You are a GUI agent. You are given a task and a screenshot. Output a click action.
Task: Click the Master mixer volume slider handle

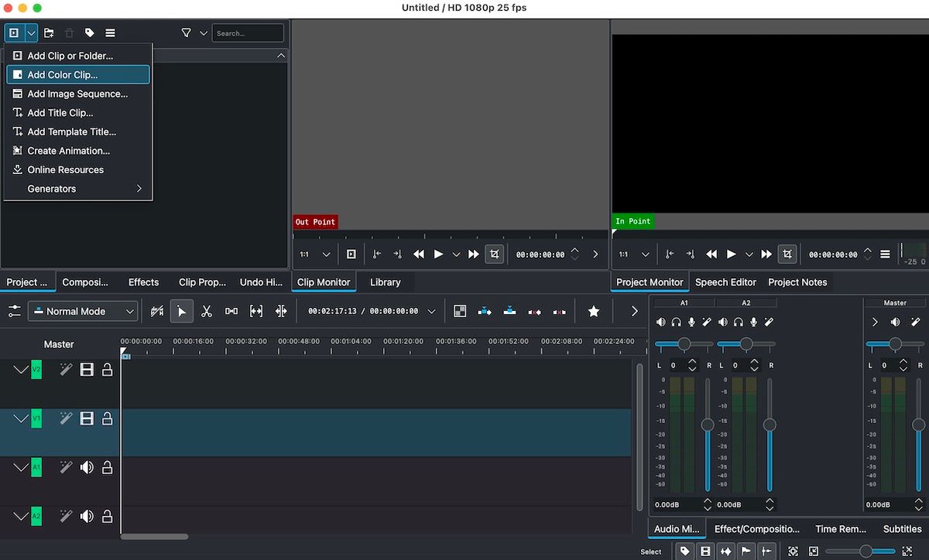coord(918,425)
